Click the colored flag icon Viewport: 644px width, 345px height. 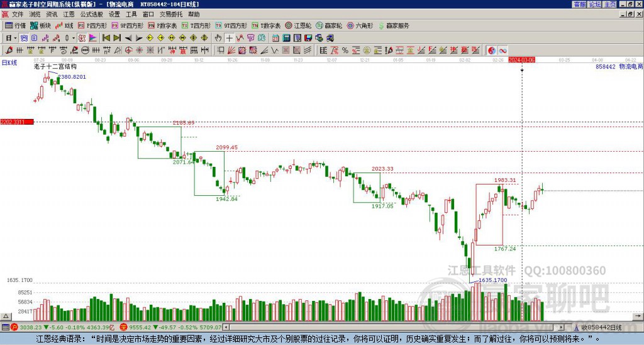93,38
